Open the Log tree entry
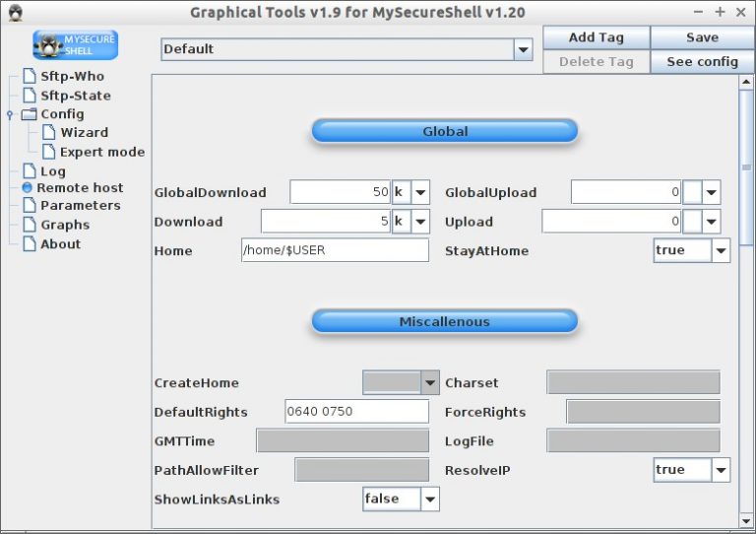 click(53, 171)
